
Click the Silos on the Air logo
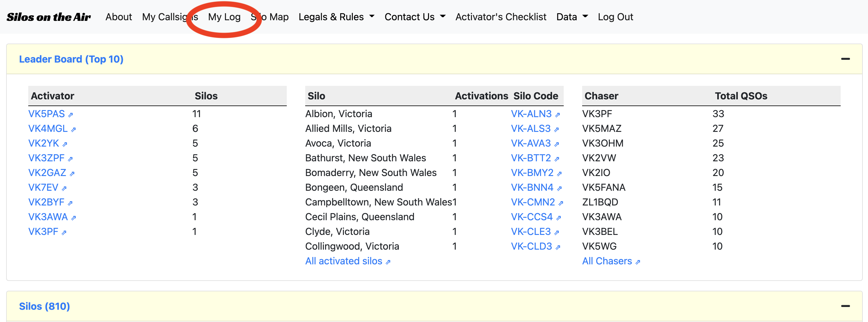point(49,17)
